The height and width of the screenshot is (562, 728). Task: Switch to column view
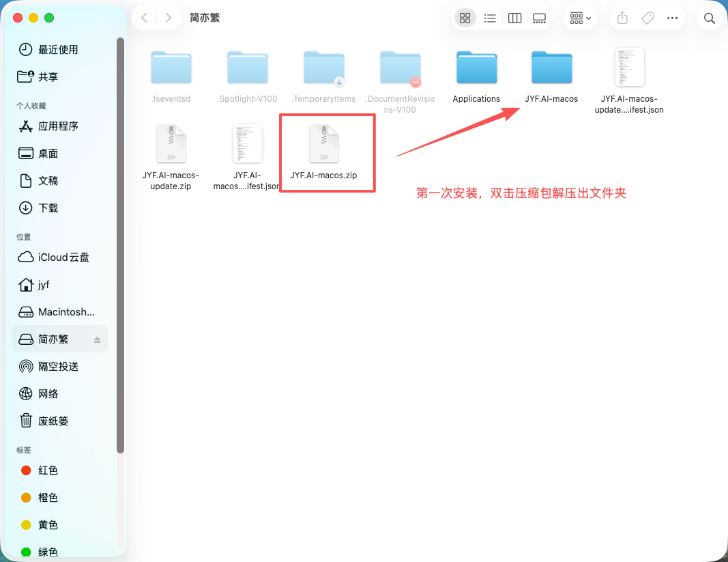click(x=514, y=18)
